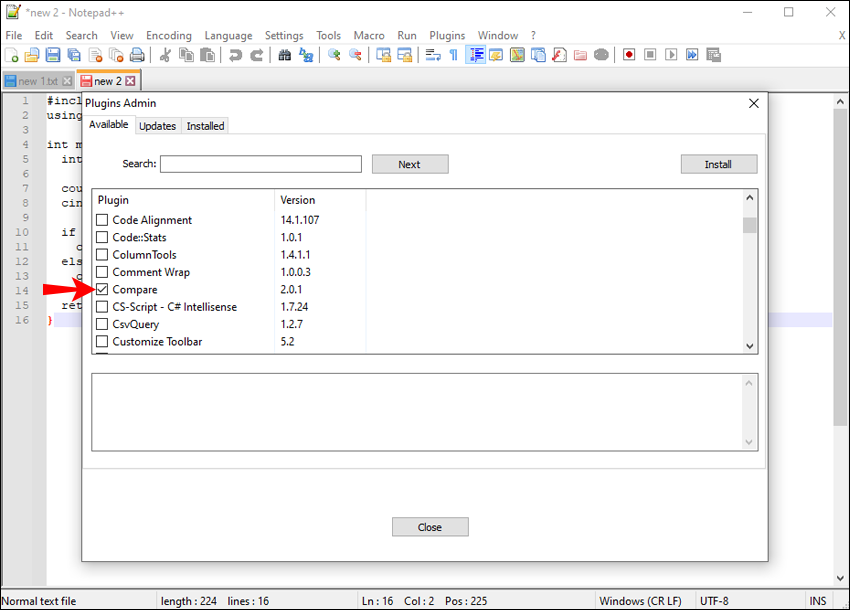Close the new 2 document tab
This screenshot has height=610, width=850.
130,81
